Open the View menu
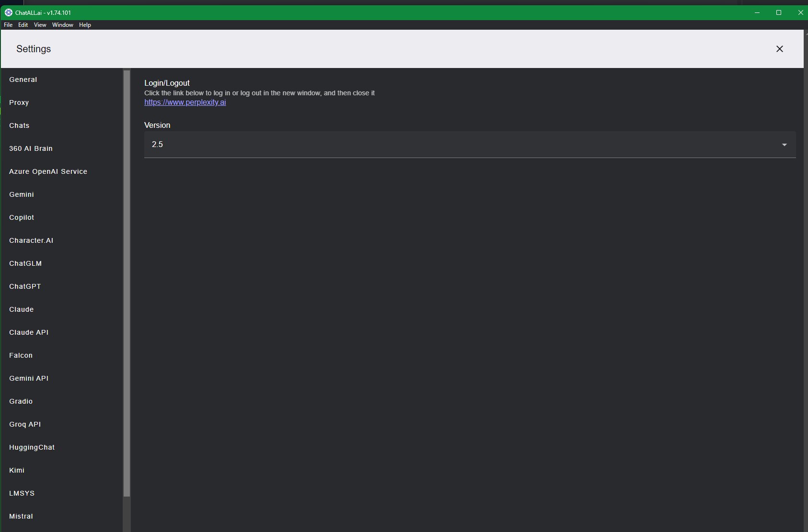The image size is (808, 532). (40, 25)
